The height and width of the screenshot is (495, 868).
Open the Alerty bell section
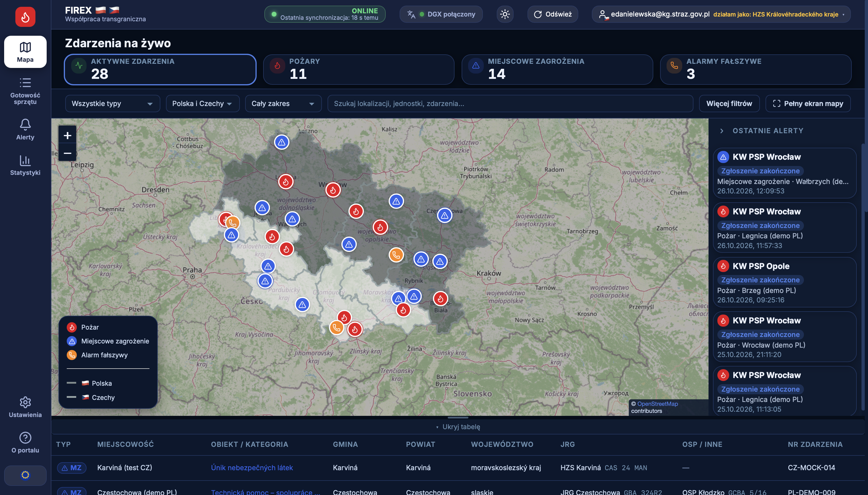point(25,130)
